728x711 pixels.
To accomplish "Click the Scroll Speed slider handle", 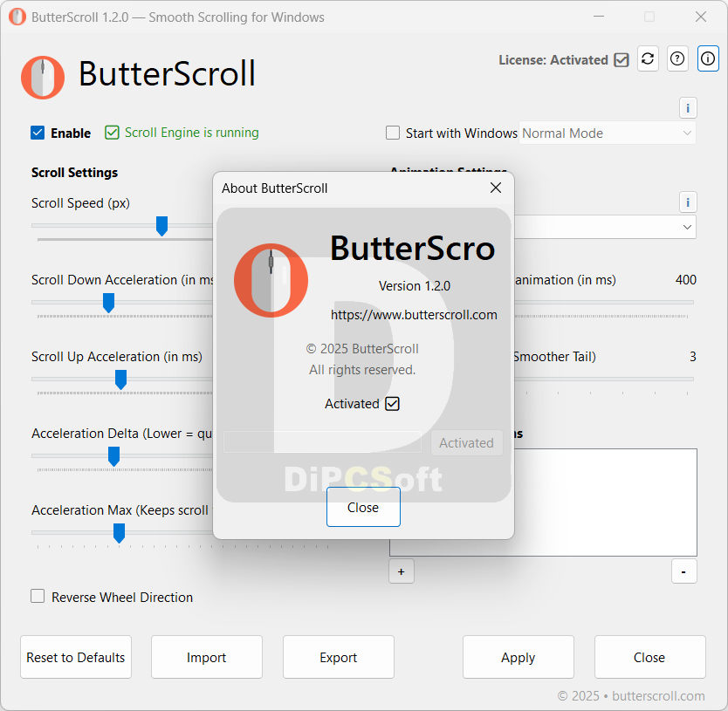I will [x=161, y=226].
